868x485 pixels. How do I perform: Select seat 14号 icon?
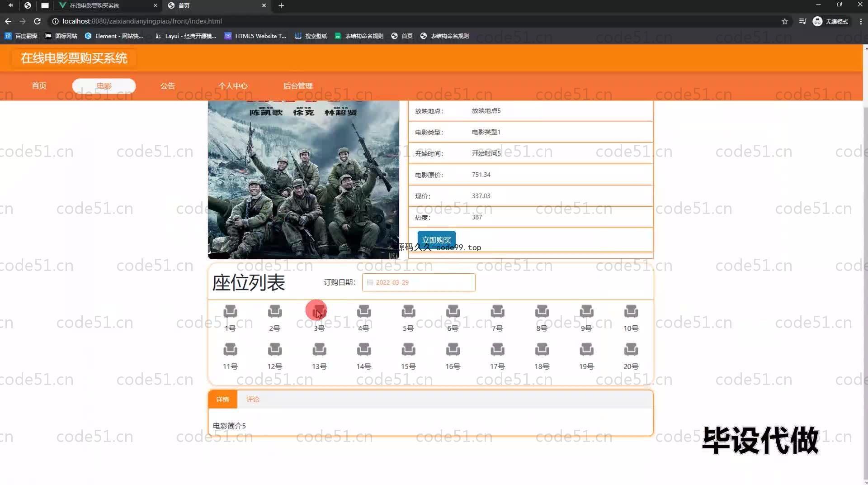point(363,349)
